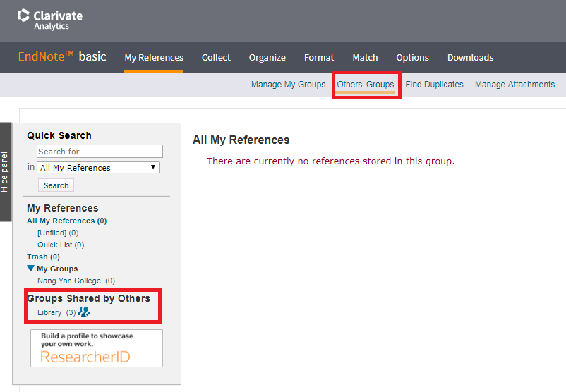The width and height of the screenshot is (566, 392).
Task: Select the Nang Yan College group
Action: pos(76,281)
